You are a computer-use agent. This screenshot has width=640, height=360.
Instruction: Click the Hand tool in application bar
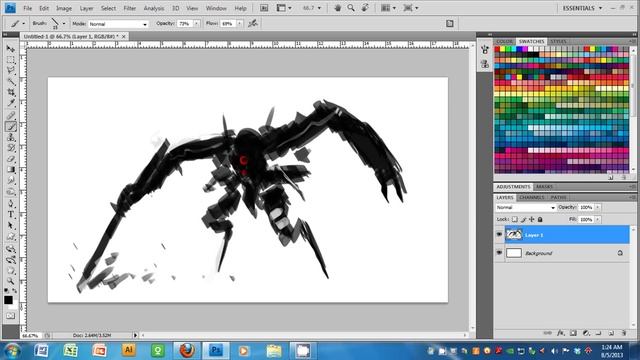[x=338, y=8]
